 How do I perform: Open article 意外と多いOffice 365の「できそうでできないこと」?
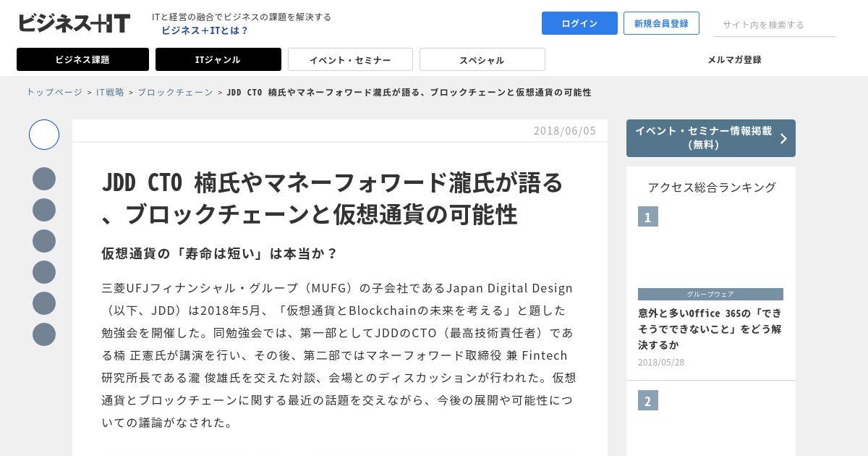[x=710, y=329]
